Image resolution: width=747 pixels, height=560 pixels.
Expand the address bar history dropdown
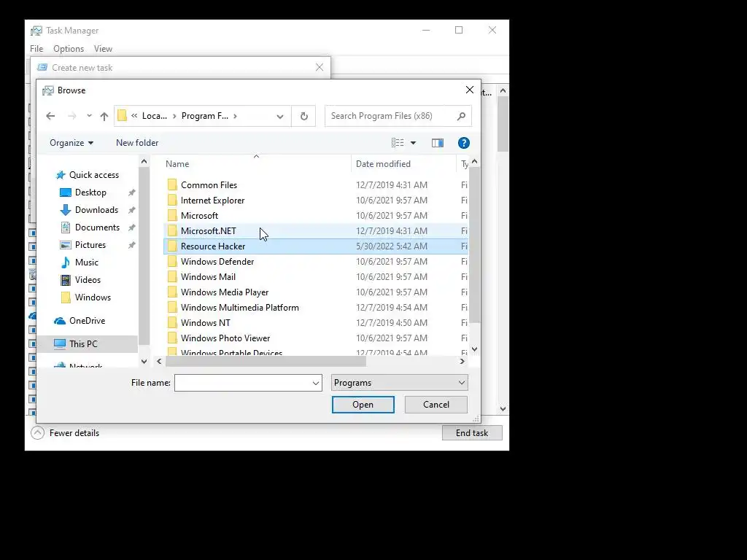[x=280, y=116]
